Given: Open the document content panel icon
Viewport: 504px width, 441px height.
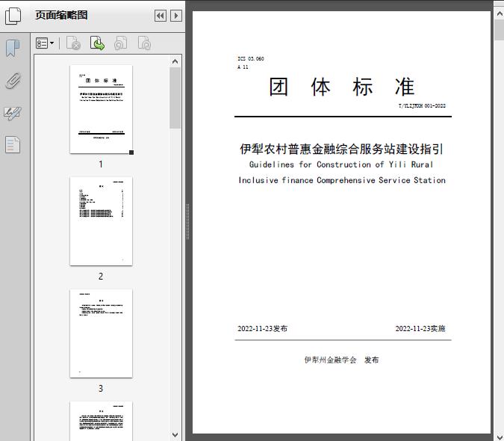Looking at the screenshot, I should (x=13, y=145).
